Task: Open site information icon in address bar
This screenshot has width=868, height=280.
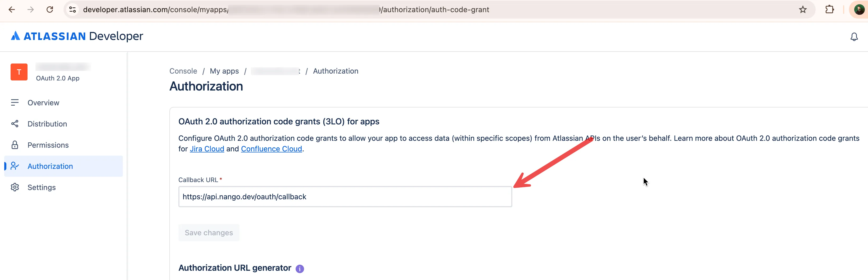Action: click(x=73, y=10)
